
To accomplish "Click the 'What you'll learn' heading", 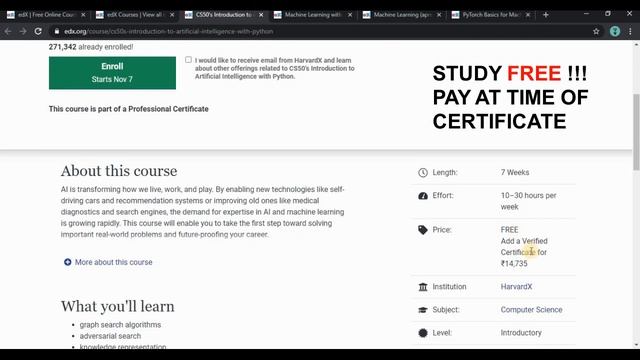I will pyautogui.click(x=118, y=306).
